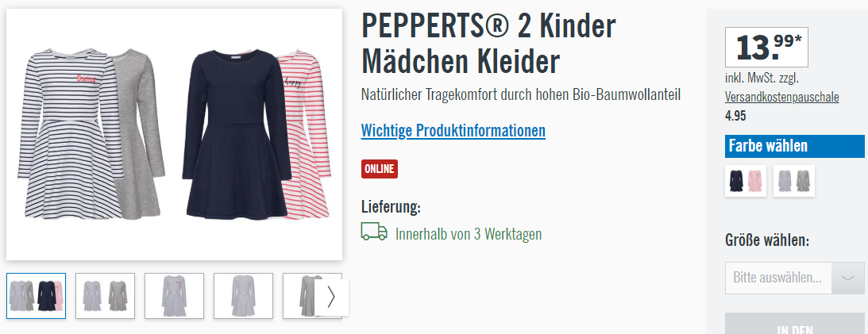Select first thumbnail showing all four dresses

coord(36,296)
